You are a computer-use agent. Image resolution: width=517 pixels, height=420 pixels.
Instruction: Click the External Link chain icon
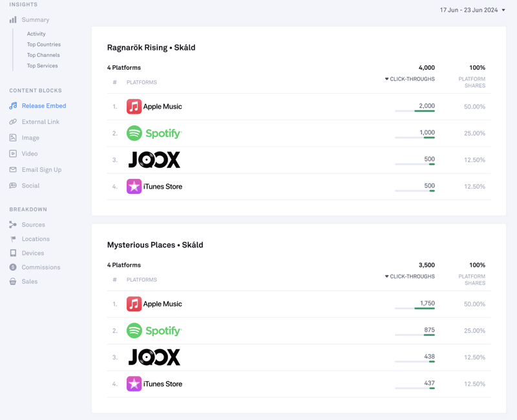point(13,121)
